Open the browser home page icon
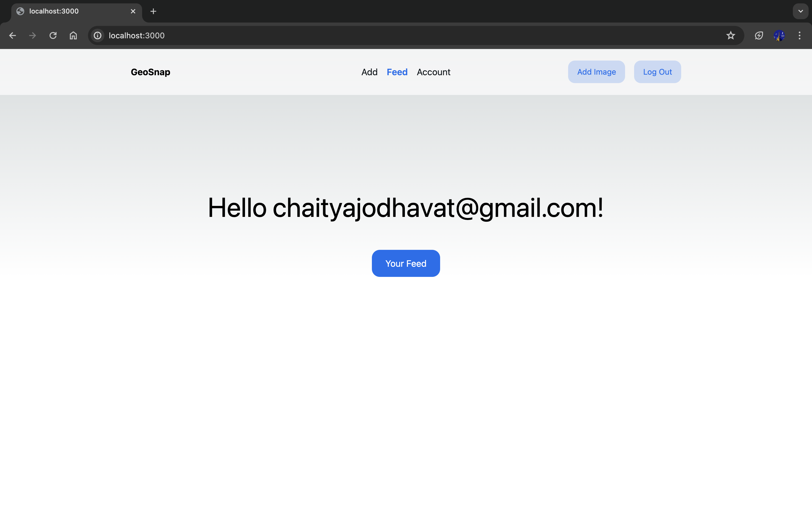The image size is (812, 507). point(73,35)
